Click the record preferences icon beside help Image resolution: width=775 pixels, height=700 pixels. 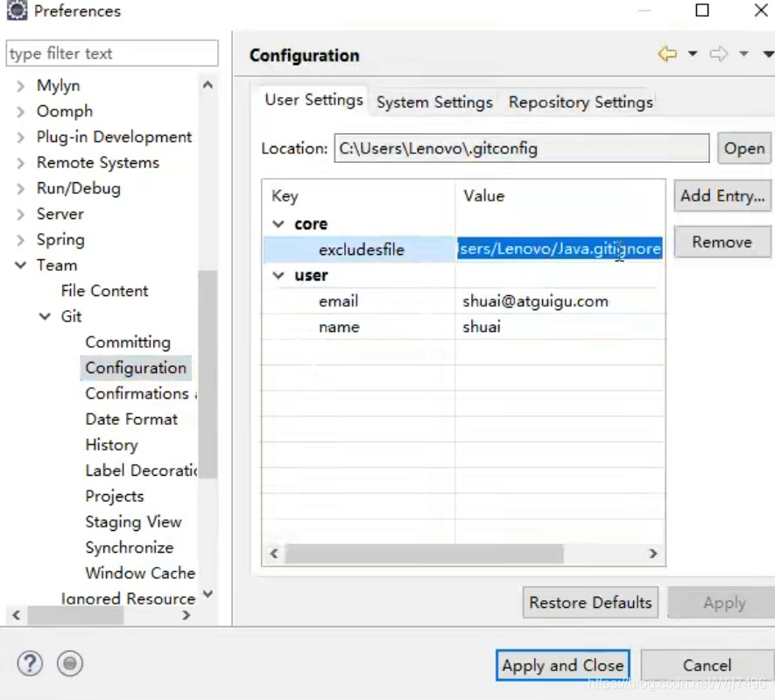pos(70,663)
